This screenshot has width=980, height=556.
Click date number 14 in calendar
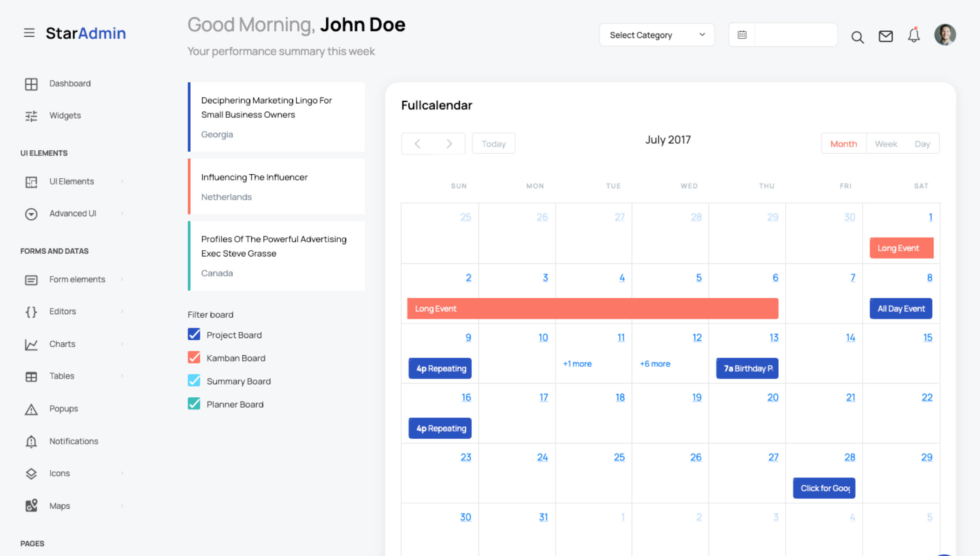pos(850,338)
